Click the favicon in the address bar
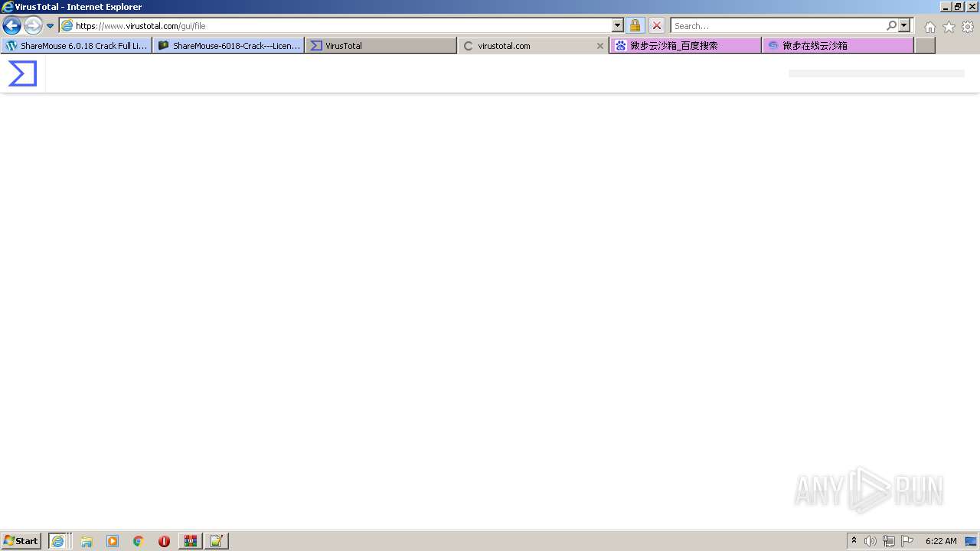 click(x=67, y=25)
